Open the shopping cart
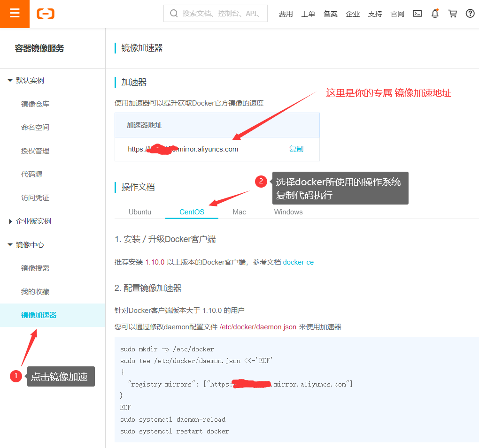 (x=452, y=14)
